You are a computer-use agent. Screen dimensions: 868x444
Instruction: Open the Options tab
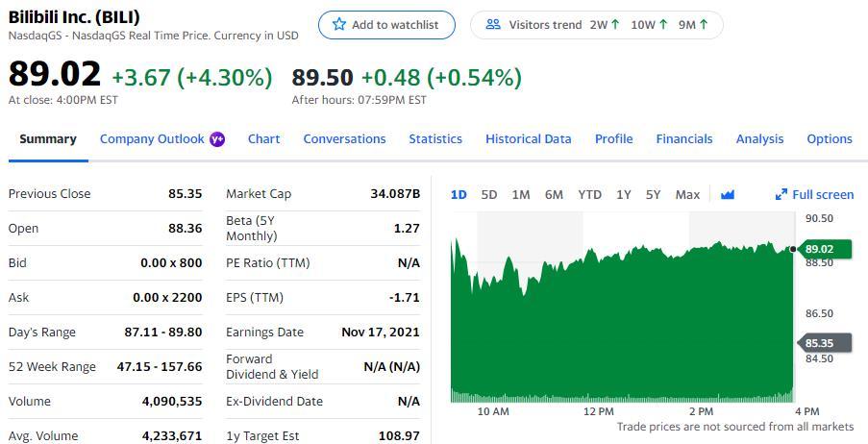click(x=830, y=139)
